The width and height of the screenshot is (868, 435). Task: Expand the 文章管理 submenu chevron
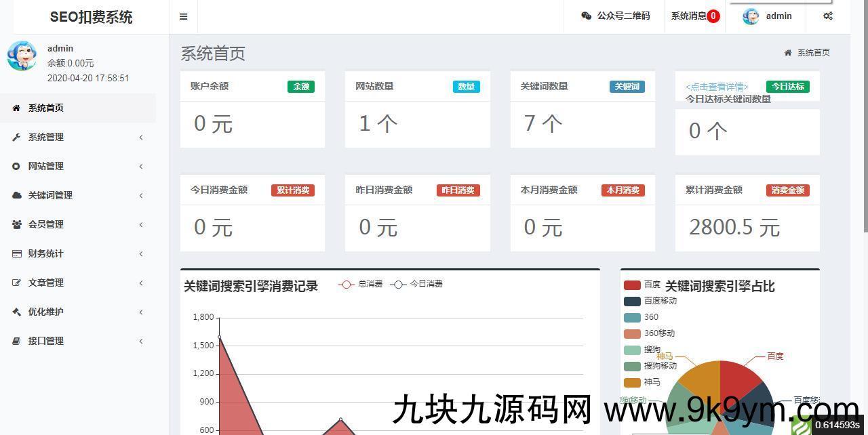tap(141, 283)
